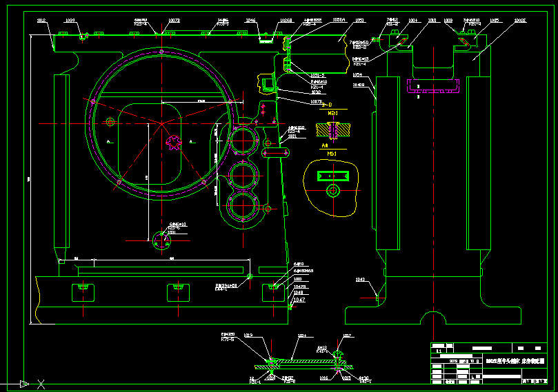The width and height of the screenshot is (558, 392).
Task: Select the magenta channel bracket in the right view
Action: 433,86
